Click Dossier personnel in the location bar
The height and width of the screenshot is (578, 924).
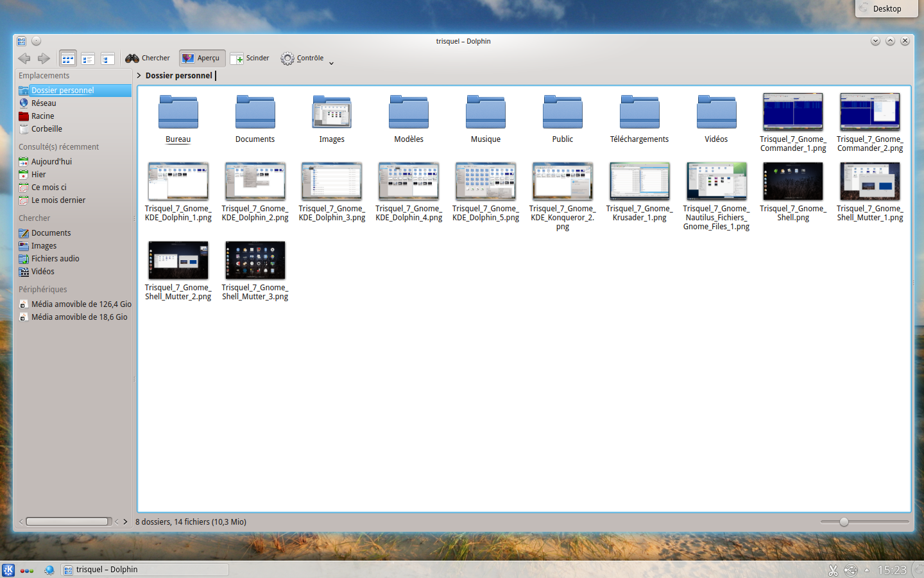[x=178, y=75]
